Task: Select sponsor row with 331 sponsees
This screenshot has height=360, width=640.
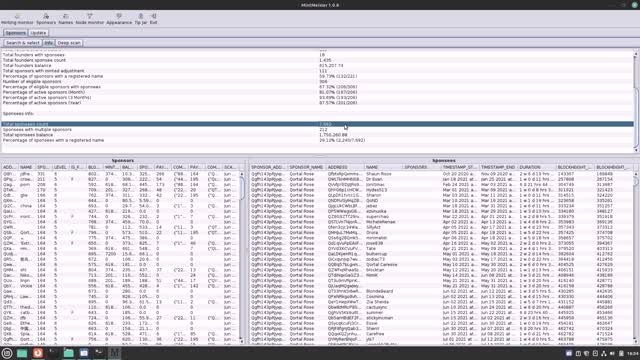Action: [x=120, y=174]
